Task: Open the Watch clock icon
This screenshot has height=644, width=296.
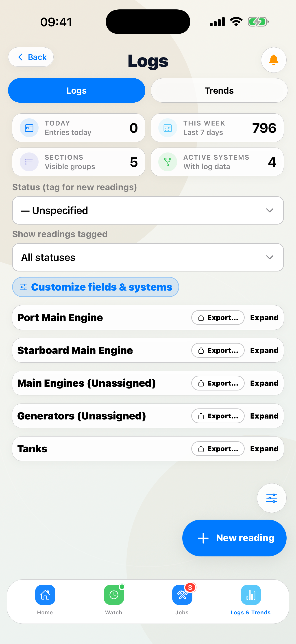Action: pos(114,595)
